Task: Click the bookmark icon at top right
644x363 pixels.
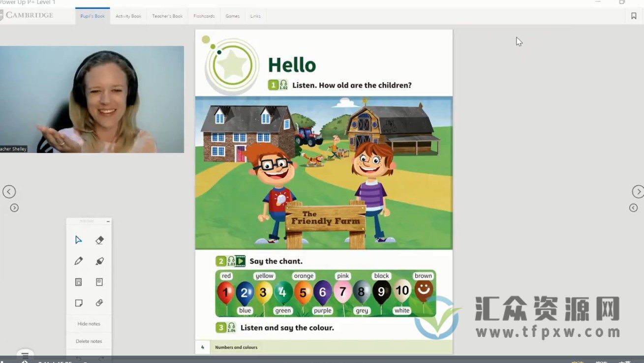Action: (634, 16)
